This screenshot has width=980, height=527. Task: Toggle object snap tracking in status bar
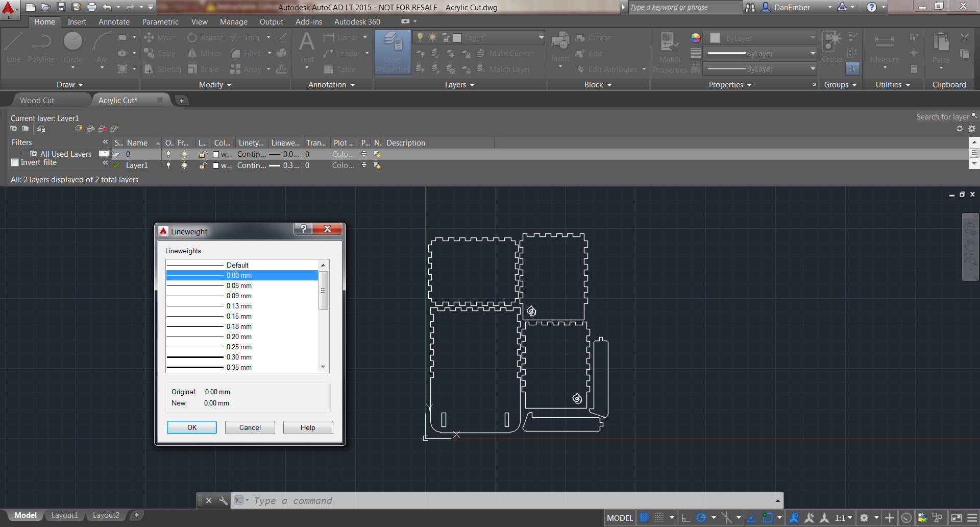[751, 518]
